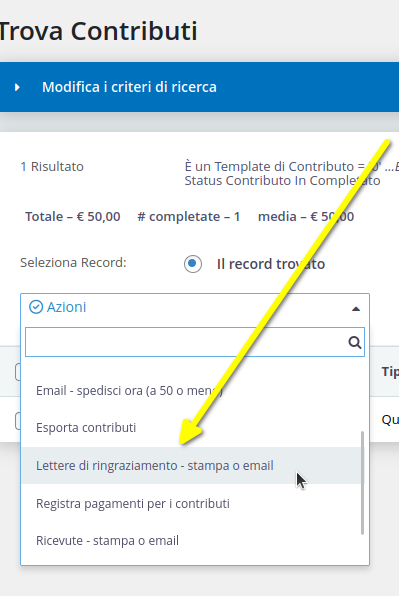Image resolution: width=399 pixels, height=596 pixels.
Task: Click the 1 Risultato text
Action: [x=52, y=166]
